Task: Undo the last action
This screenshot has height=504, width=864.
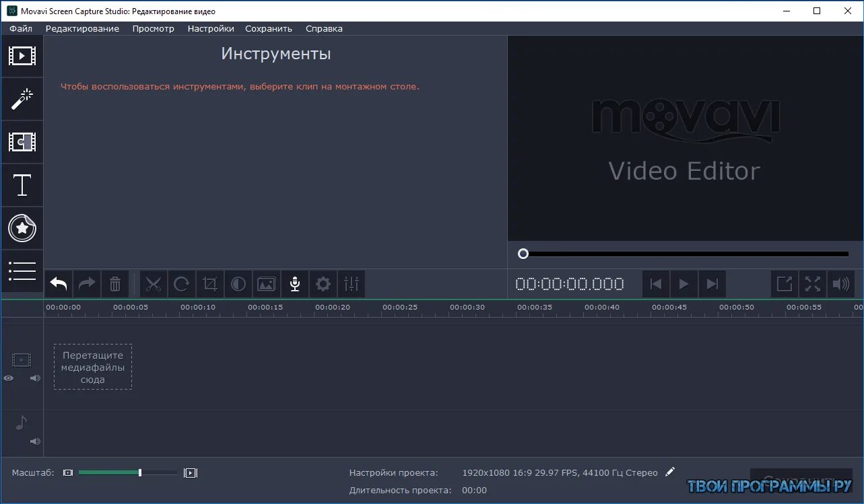Action: point(59,284)
